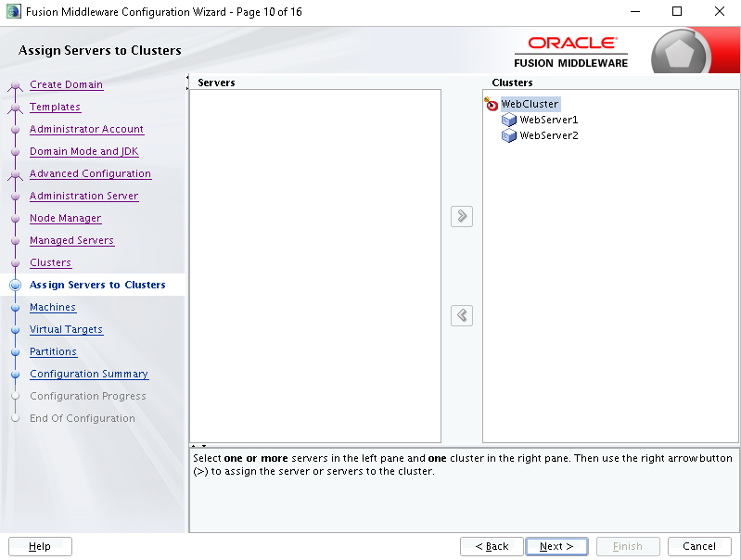Cancel the configuration wizard
741x560 pixels.
pyautogui.click(x=699, y=546)
